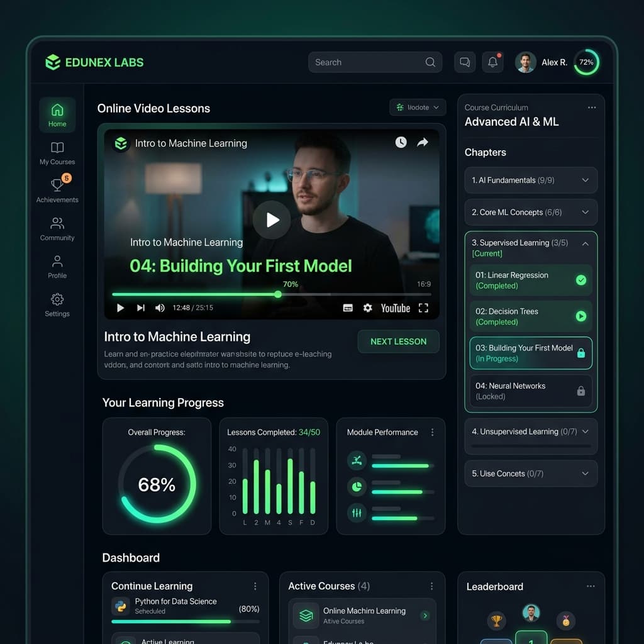This screenshot has width=644, height=644.
Task: Expand AI Fundamentals chapter
Action: point(531,180)
